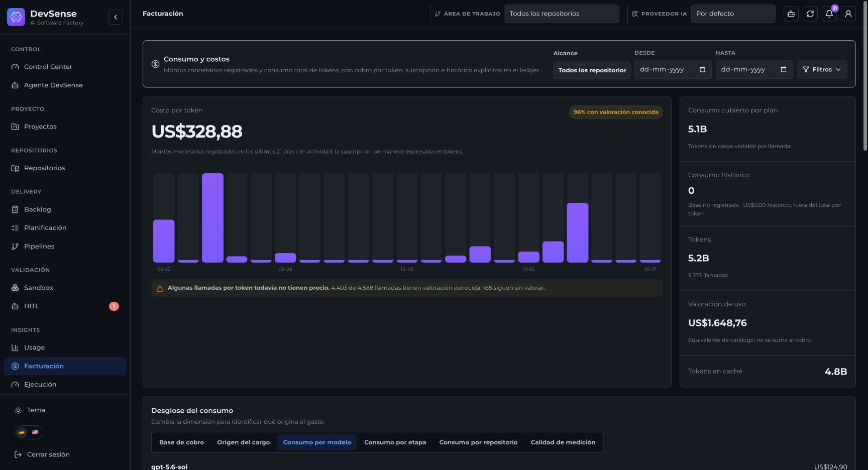Viewport: 868px width, 470px height.
Task: Open the Hasta date calendar picker
Action: tap(784, 70)
